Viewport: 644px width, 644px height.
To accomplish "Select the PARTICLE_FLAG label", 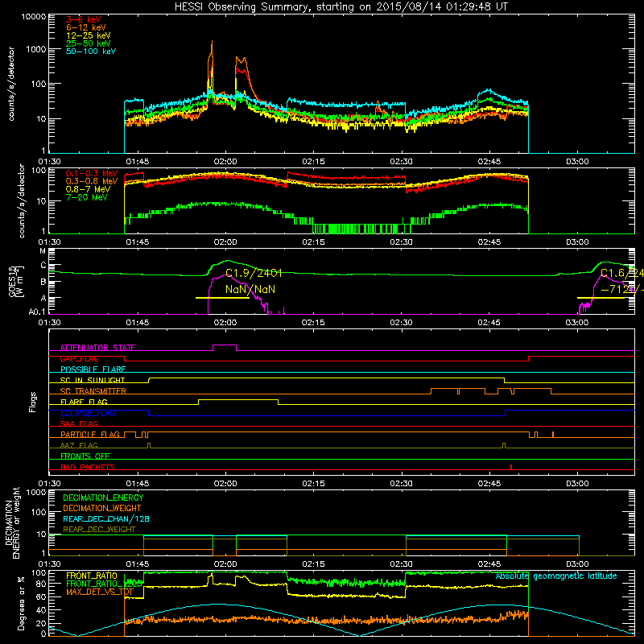I will tap(90, 435).
